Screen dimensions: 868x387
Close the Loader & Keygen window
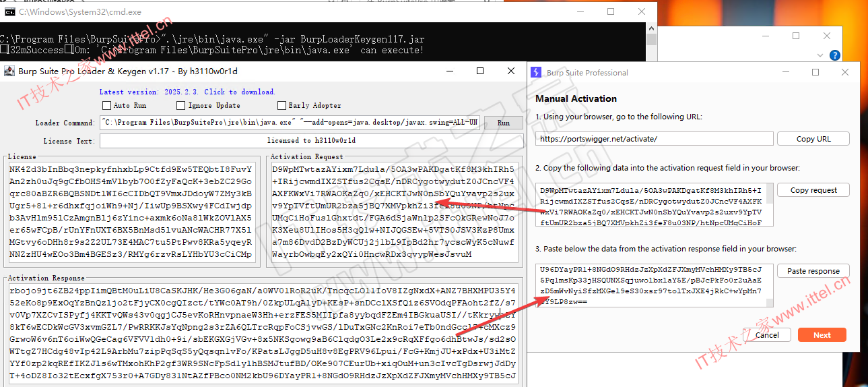coord(510,71)
